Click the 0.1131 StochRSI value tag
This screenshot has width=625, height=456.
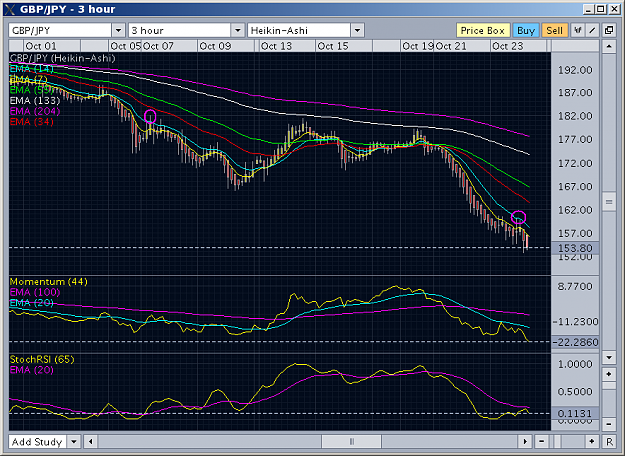(575, 413)
